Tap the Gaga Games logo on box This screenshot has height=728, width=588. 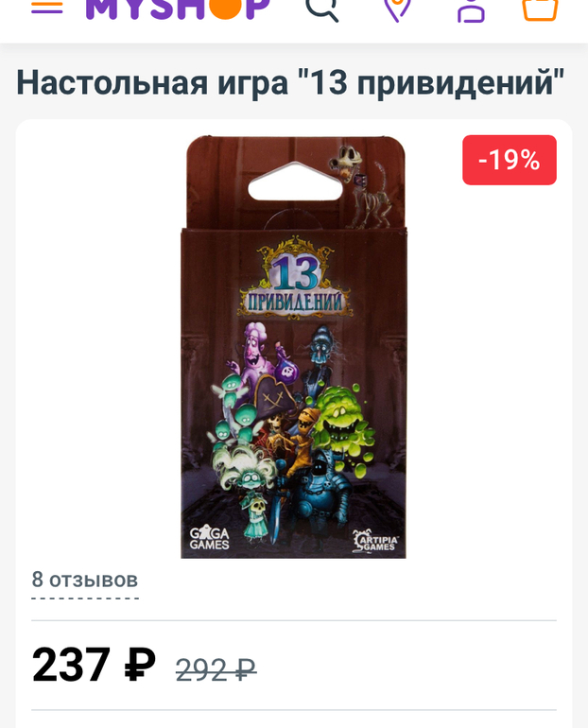pyautogui.click(x=209, y=538)
